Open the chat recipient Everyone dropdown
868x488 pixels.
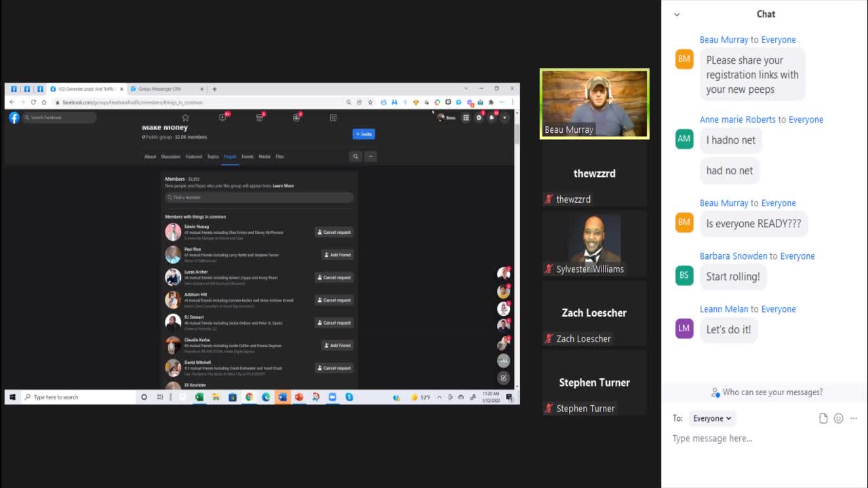712,418
